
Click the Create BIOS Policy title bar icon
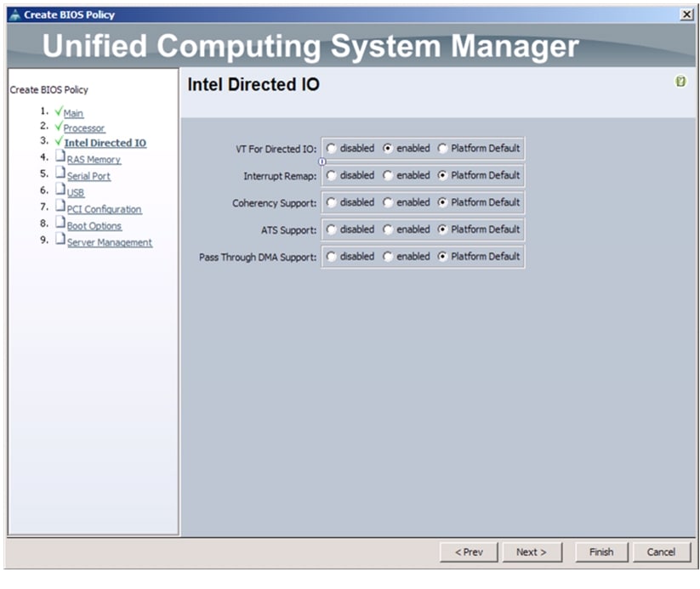coord(15,14)
